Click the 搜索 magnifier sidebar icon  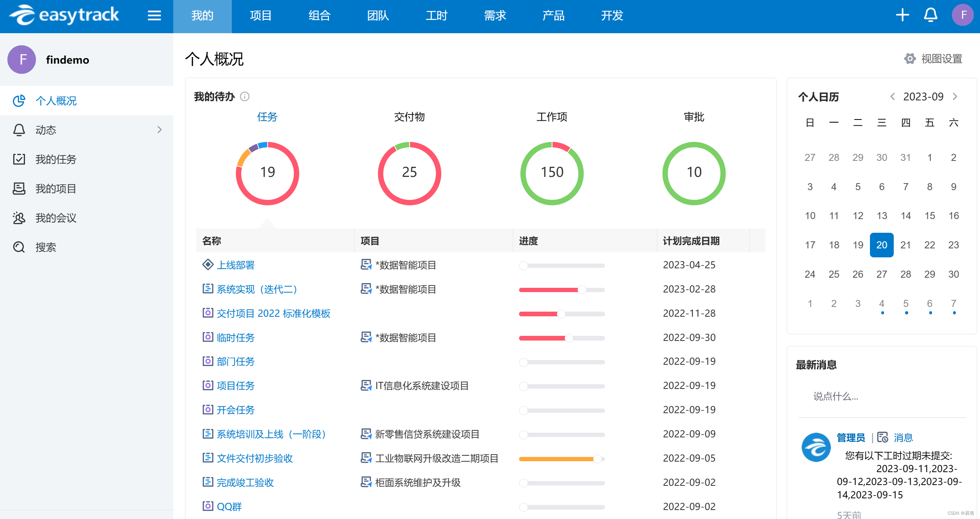tap(19, 247)
